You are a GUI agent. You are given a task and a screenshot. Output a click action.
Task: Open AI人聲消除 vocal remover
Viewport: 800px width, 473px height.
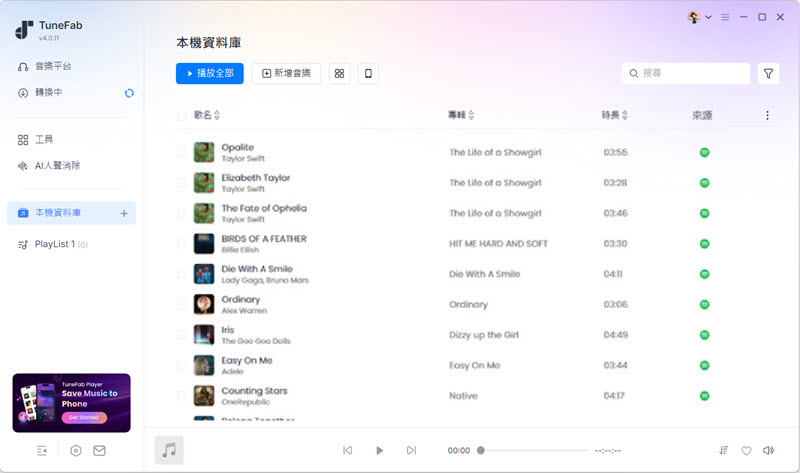(49, 165)
